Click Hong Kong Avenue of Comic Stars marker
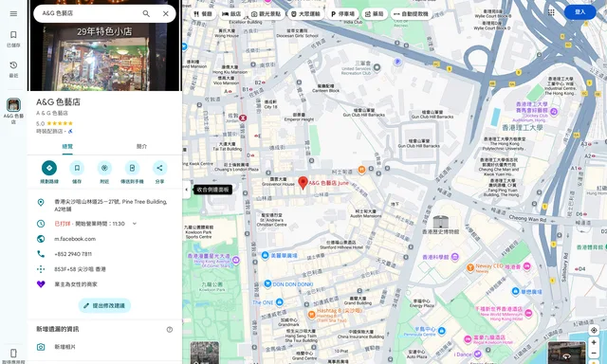Viewport: 607px width, 364px height. [235, 261]
